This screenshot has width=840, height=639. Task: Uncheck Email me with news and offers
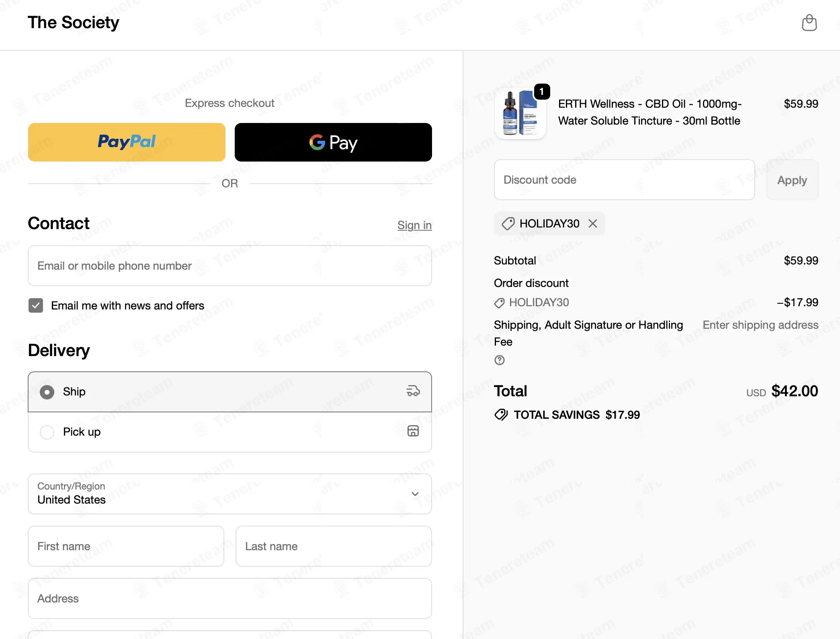[36, 305]
